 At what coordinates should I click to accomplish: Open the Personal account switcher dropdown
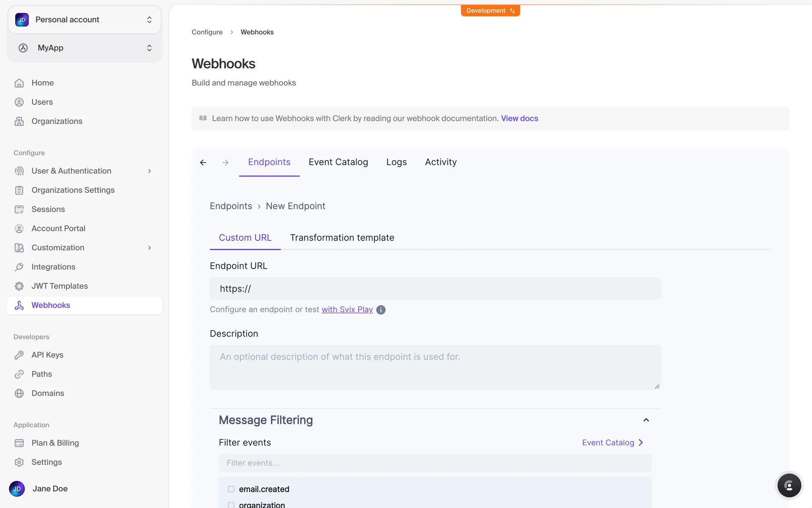point(85,20)
